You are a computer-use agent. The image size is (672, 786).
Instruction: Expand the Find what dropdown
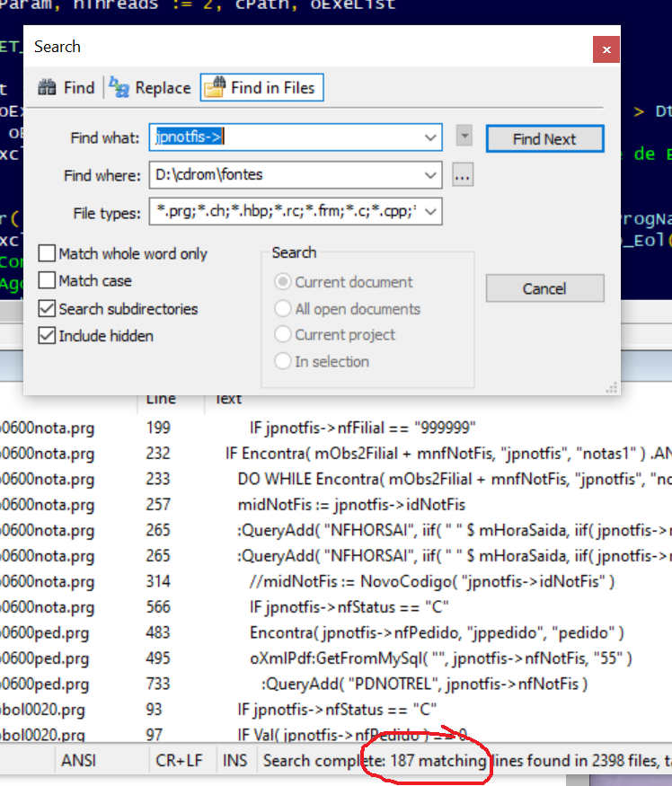tap(430, 138)
